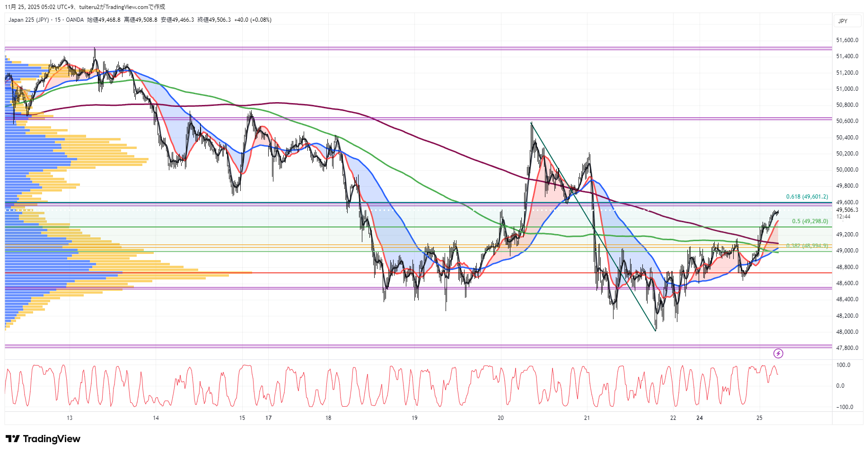
Task: Select the 0.382 Fibonacci level label
Action: click(x=807, y=246)
